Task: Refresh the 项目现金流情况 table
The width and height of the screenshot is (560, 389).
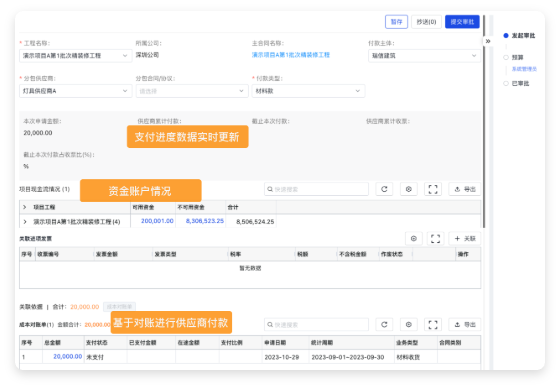Action: point(384,189)
